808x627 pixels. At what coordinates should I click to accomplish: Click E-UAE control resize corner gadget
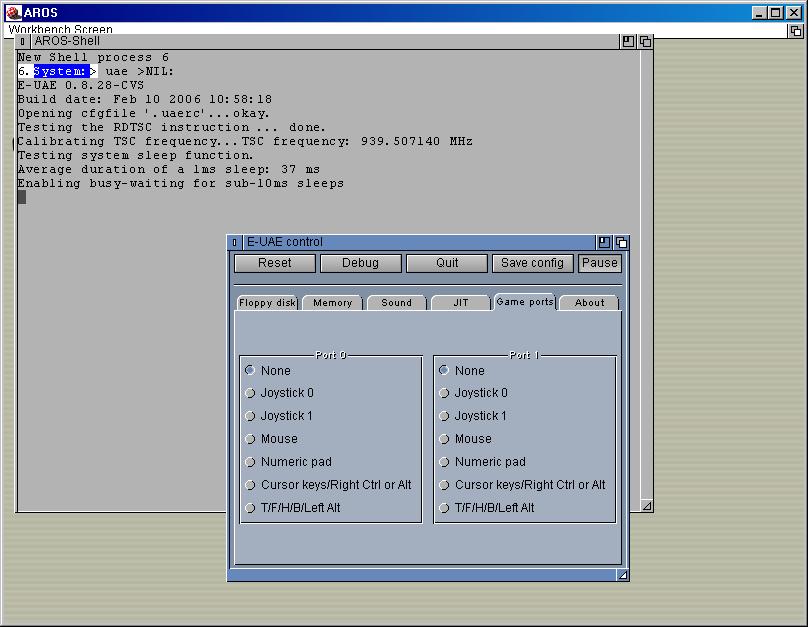[x=623, y=575]
